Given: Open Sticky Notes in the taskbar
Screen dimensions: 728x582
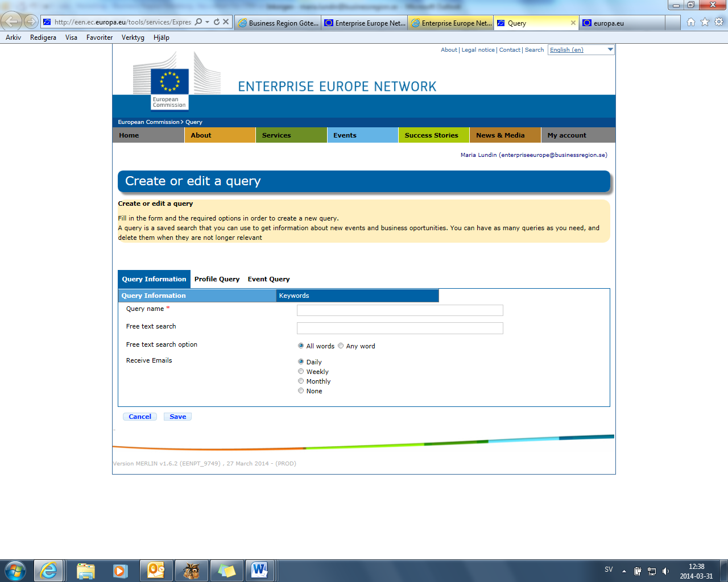Looking at the screenshot, I should [x=226, y=571].
